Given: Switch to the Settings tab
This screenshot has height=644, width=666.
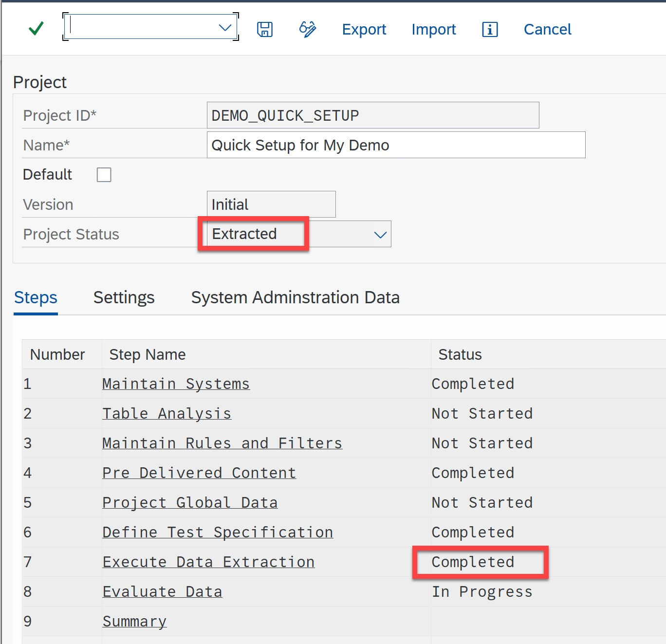Looking at the screenshot, I should (x=124, y=297).
